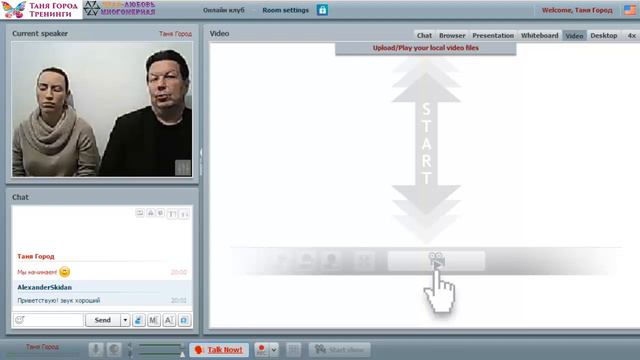
Task: Click the current speaker video thumbnail
Action: pyautogui.click(x=102, y=109)
